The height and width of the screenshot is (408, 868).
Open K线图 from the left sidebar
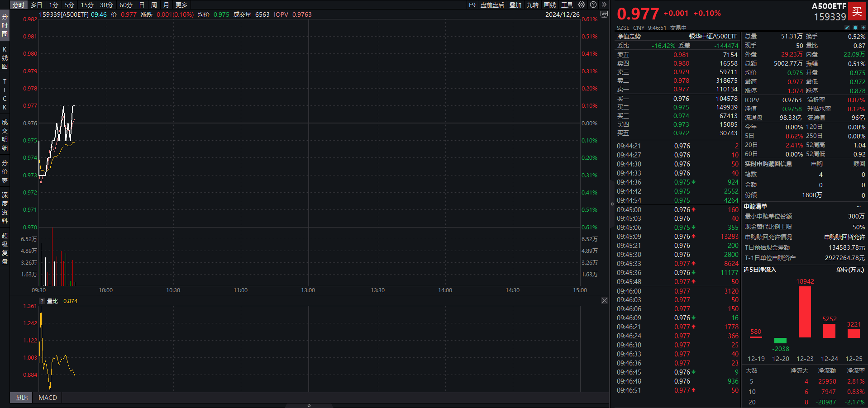[5, 58]
